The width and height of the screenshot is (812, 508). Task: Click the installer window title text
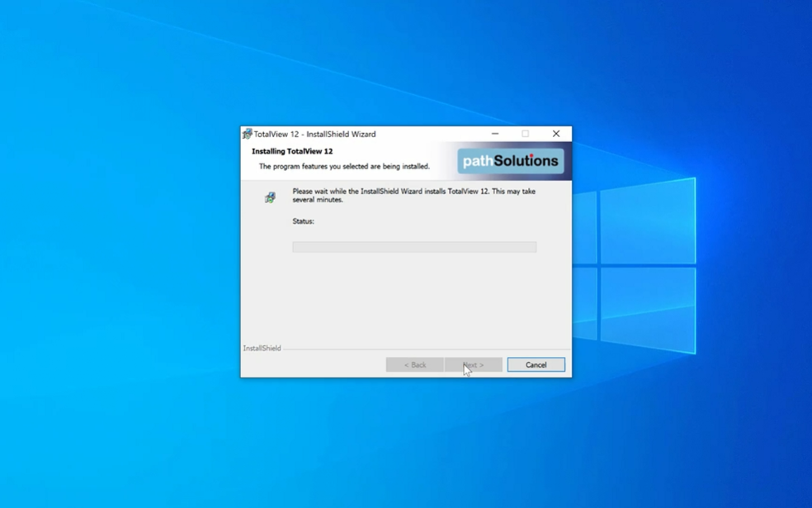(x=314, y=133)
